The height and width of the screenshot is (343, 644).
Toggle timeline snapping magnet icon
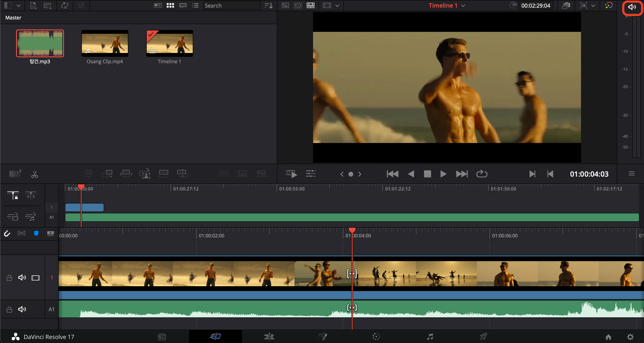pos(7,233)
